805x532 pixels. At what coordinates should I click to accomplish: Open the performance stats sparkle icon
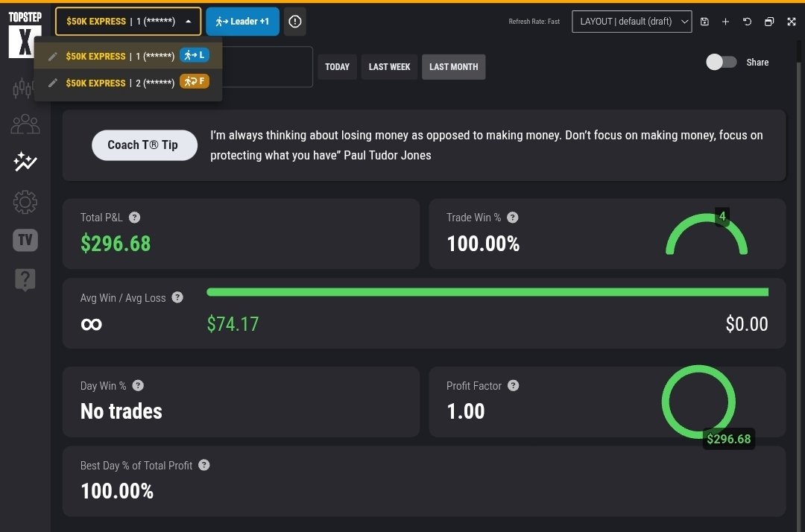click(x=25, y=162)
